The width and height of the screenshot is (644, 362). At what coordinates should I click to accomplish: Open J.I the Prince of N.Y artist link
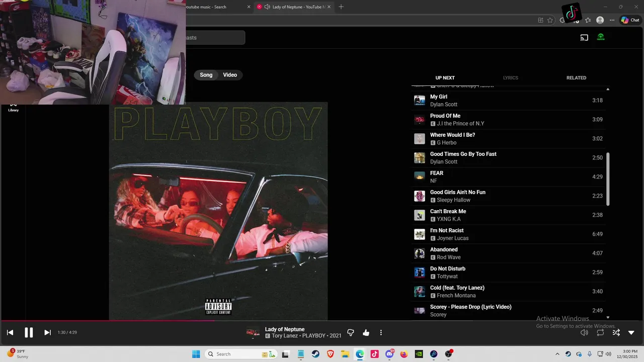pos(460,124)
